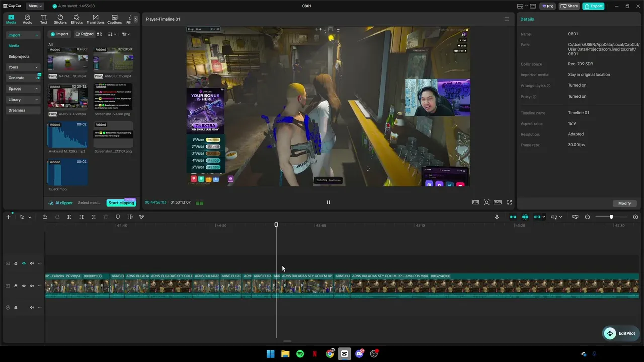Mute the main video track audio
This screenshot has height=362, width=644.
[32, 286]
